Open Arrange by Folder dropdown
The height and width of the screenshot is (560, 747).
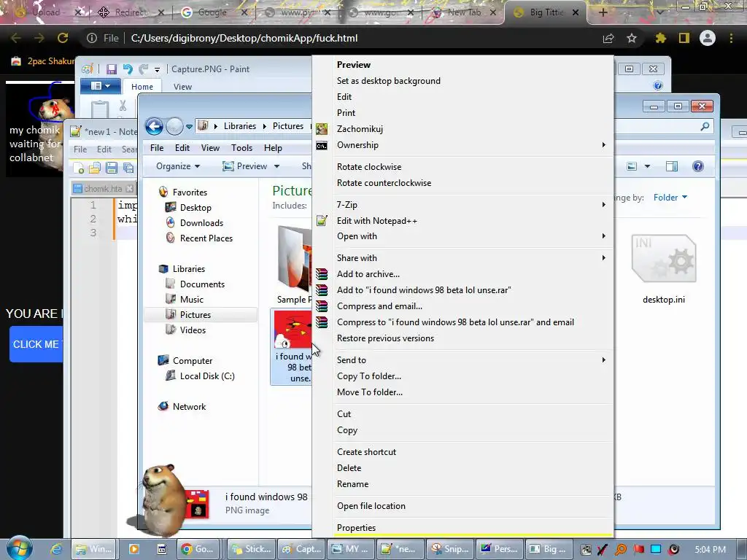point(670,197)
